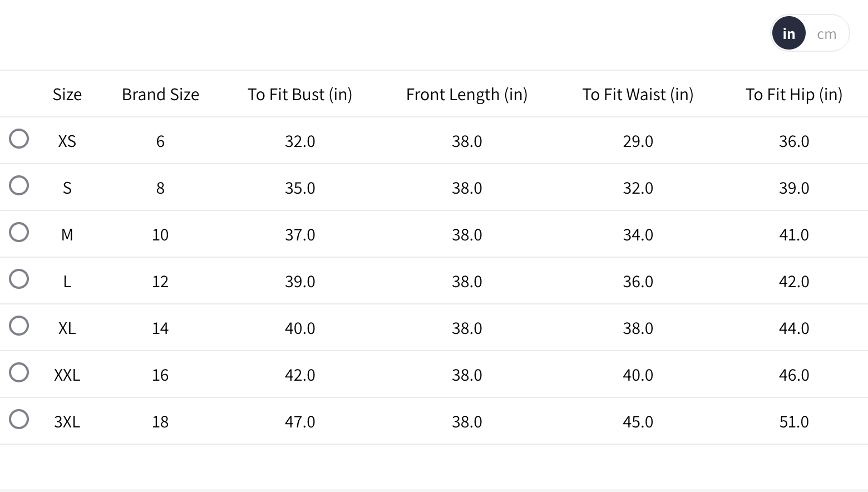
Task: Click the To Fit Hip column header
Action: click(x=794, y=95)
